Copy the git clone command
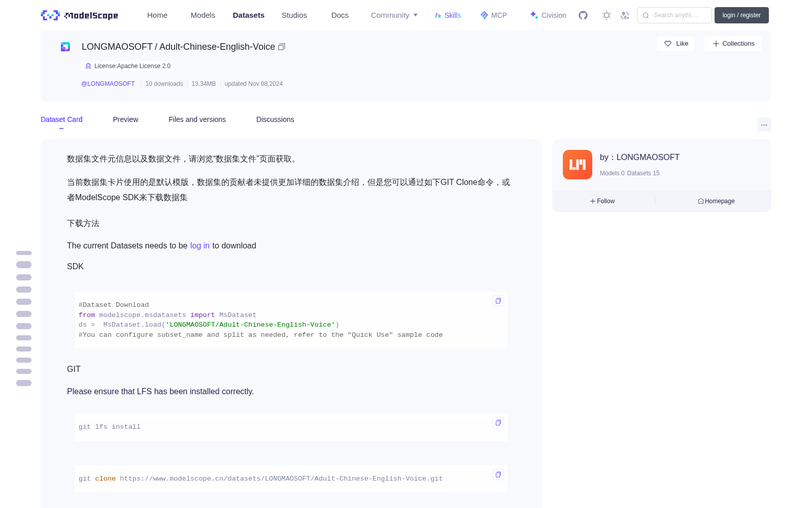Screen dimensions: 812x508 498,474
